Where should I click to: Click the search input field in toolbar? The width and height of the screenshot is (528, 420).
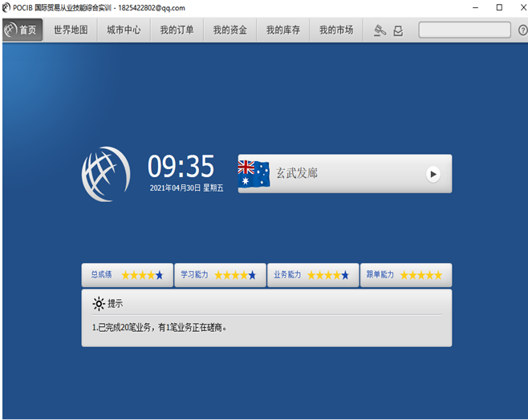click(464, 30)
